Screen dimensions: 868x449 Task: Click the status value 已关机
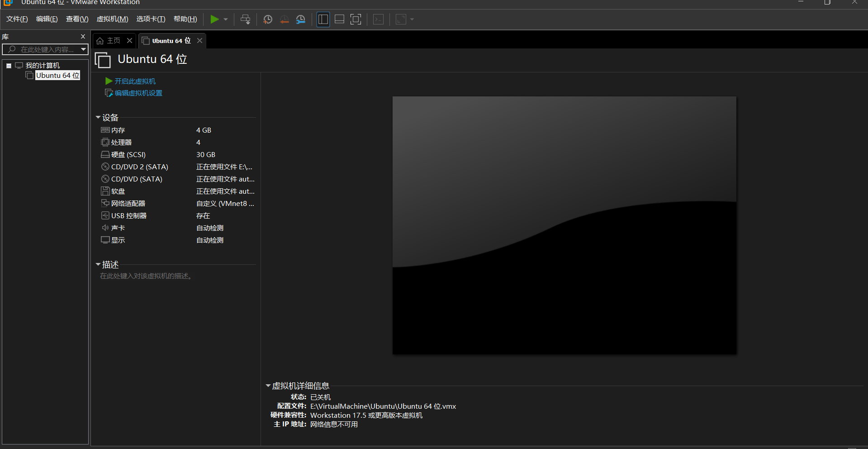point(321,397)
